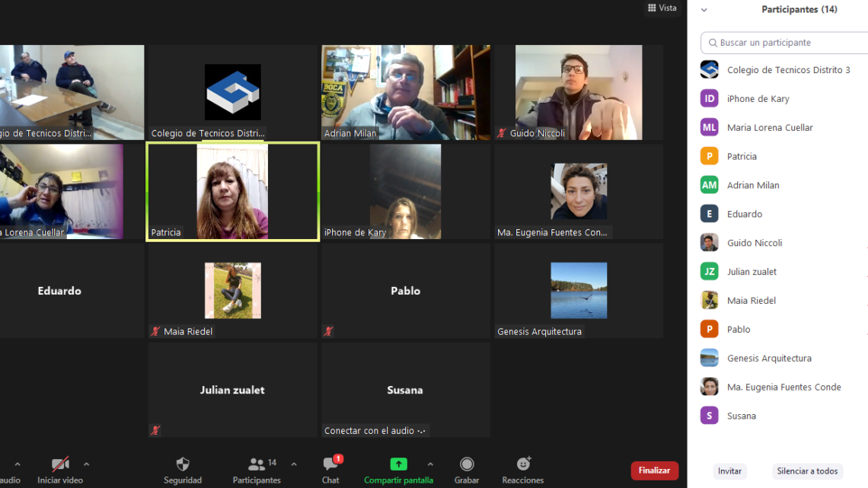Click the Invitar button
This screenshot has height=488, width=868.
pyautogui.click(x=729, y=471)
